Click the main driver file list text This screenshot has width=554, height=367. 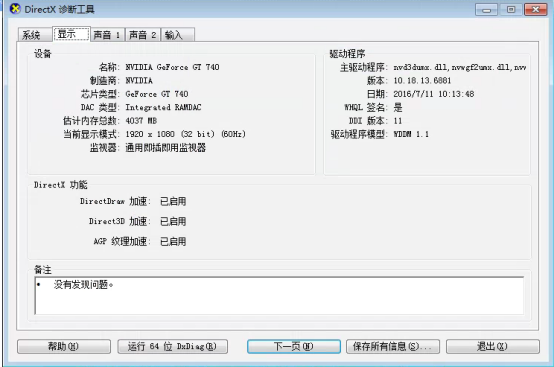[x=460, y=67]
